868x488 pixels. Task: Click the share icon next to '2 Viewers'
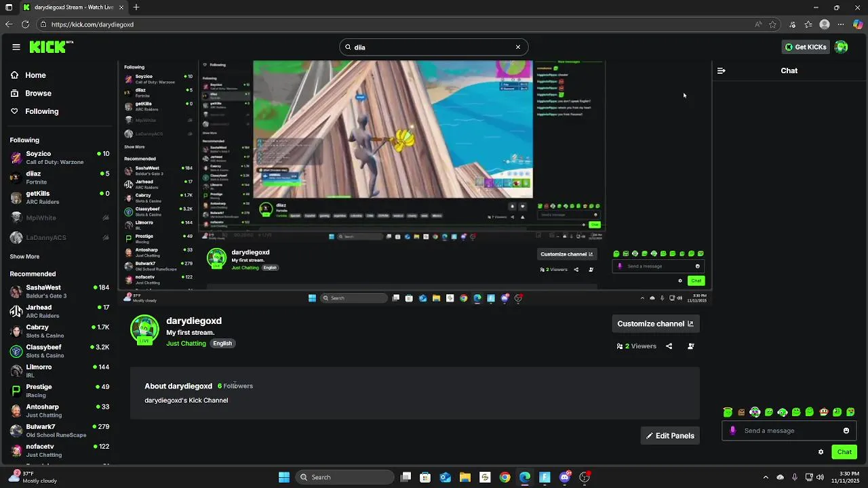669,346
